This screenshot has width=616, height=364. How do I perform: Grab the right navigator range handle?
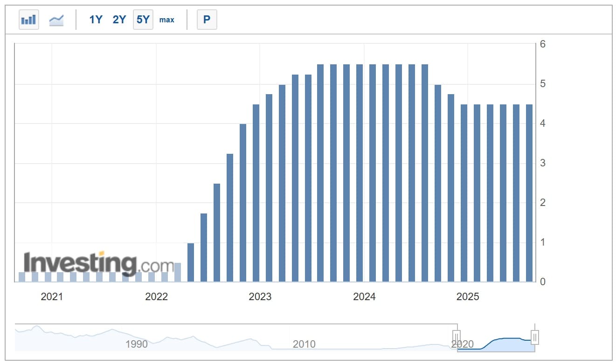tap(535, 337)
